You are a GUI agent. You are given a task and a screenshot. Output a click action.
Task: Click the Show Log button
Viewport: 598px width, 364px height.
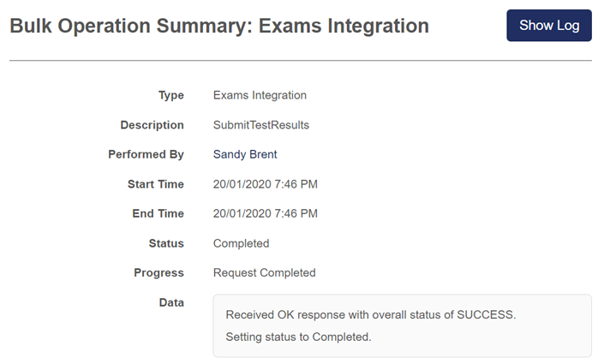click(549, 26)
